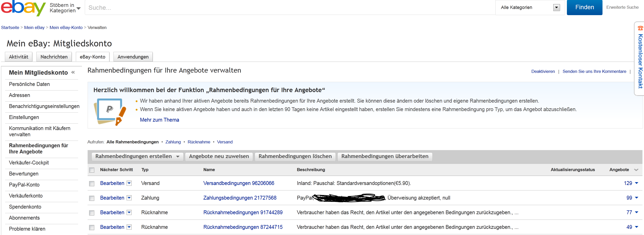Open Mehr zum Thema link

pos(159,120)
